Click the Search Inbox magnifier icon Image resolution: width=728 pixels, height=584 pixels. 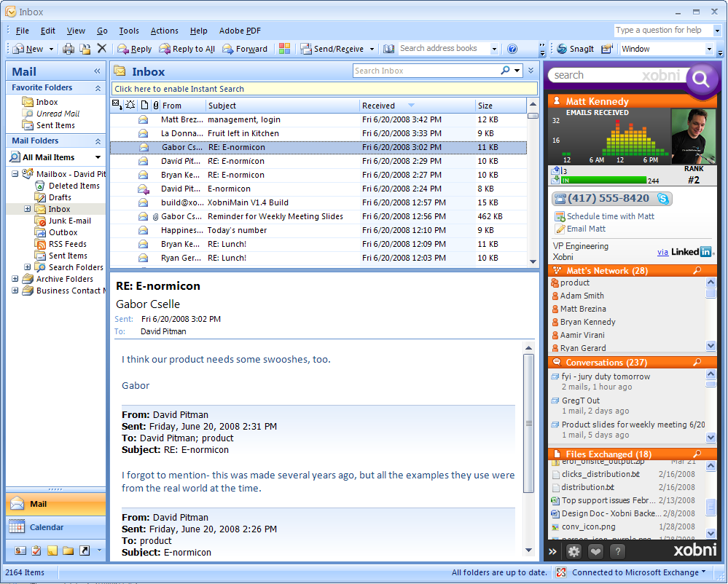click(505, 71)
